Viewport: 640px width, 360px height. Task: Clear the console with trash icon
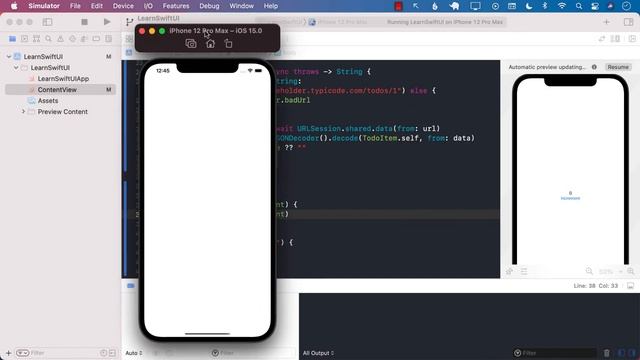coord(607,353)
